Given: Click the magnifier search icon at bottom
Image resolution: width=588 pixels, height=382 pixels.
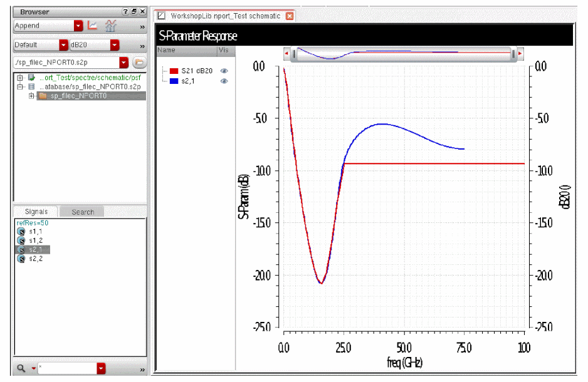Looking at the screenshot, I should point(21,369).
